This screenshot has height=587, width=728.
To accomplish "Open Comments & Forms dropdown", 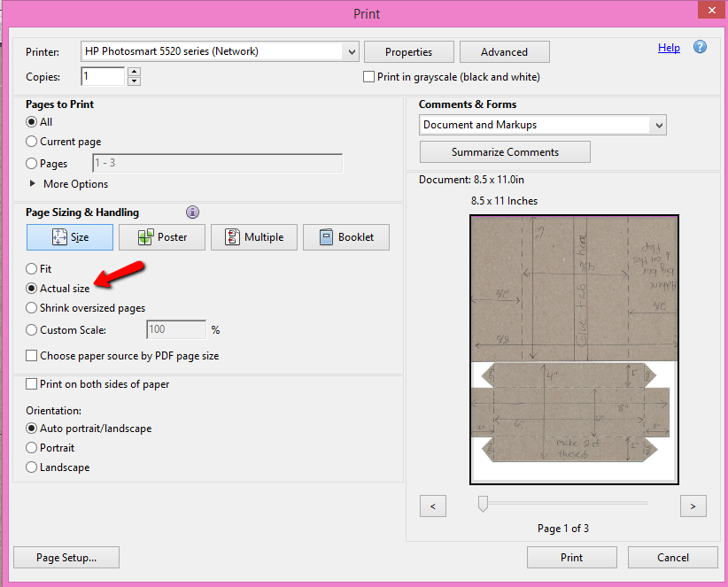I will click(x=657, y=126).
